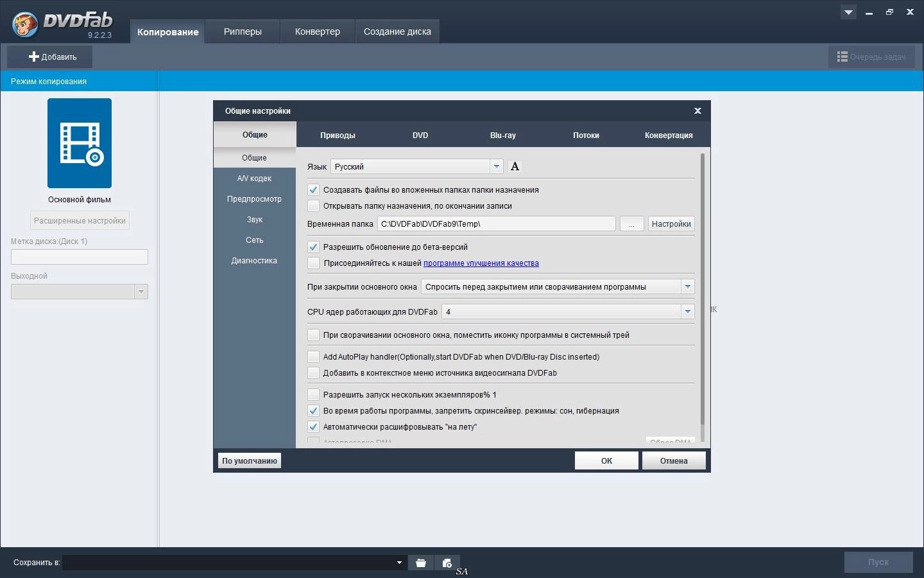Toggle 'Разрешить обновление до бета-версий' checkbox
The width and height of the screenshot is (924, 578).
[313, 247]
